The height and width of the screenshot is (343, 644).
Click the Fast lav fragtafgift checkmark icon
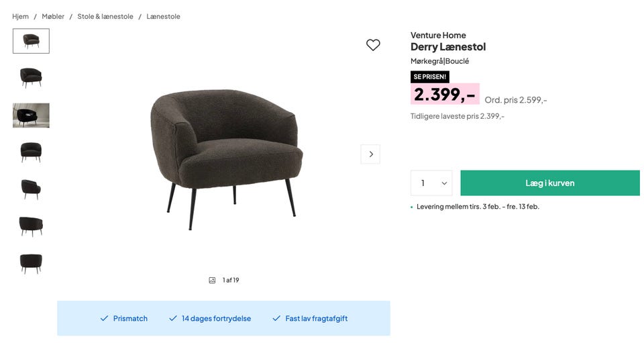(x=276, y=318)
